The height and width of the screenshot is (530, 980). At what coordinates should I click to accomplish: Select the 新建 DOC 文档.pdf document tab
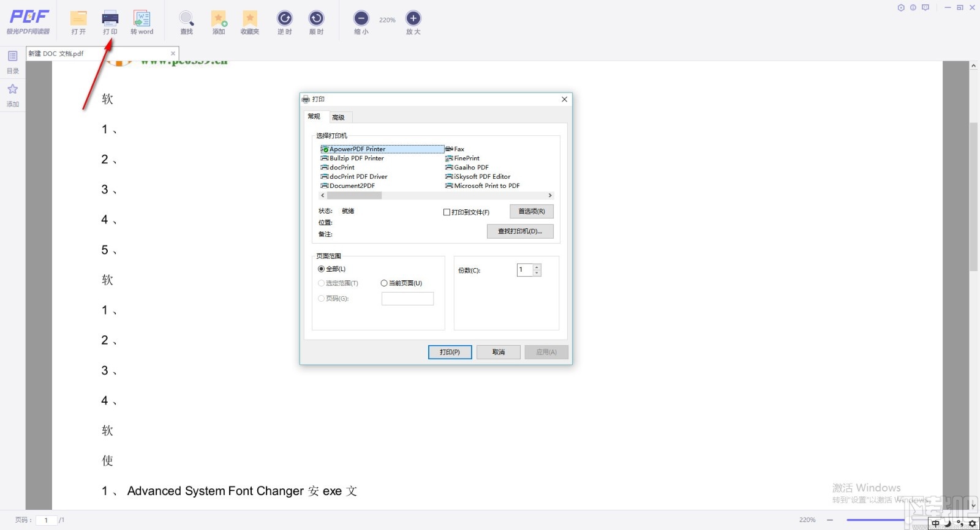tap(102, 53)
